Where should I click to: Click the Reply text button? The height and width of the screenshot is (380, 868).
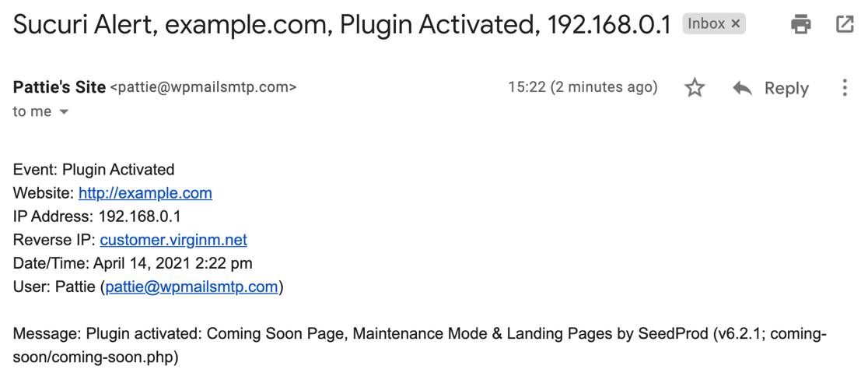click(x=786, y=88)
